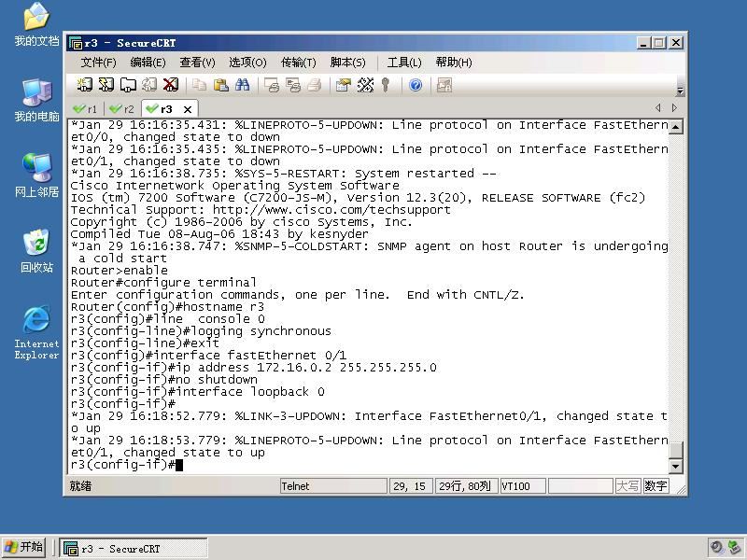747x560 pixels.
Task: Click the Print Screen icon
Action: coord(272,85)
